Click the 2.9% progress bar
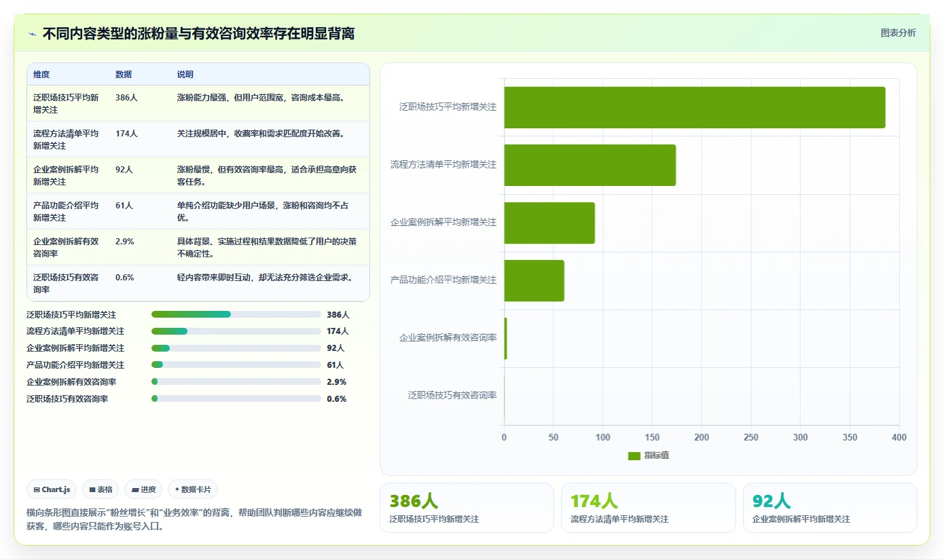The width and height of the screenshot is (944, 560). tap(236, 381)
